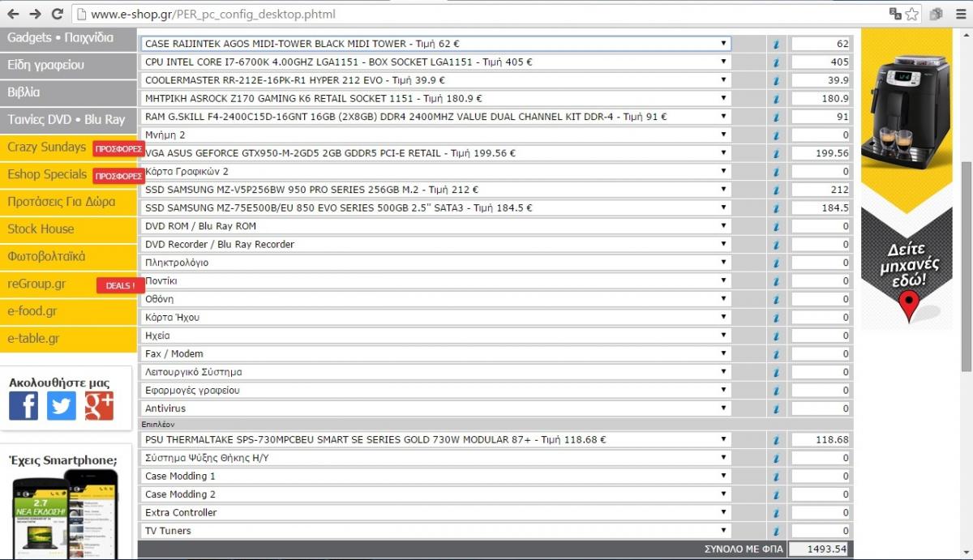Open the Μνήμη 2 dropdown
Image resolution: width=973 pixels, height=560 pixels.
(x=436, y=135)
